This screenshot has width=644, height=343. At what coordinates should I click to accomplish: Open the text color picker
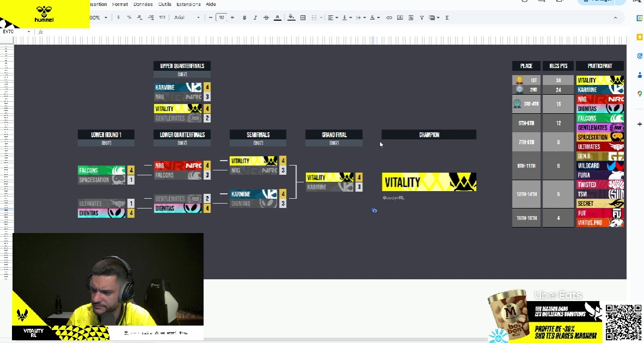pos(278,17)
